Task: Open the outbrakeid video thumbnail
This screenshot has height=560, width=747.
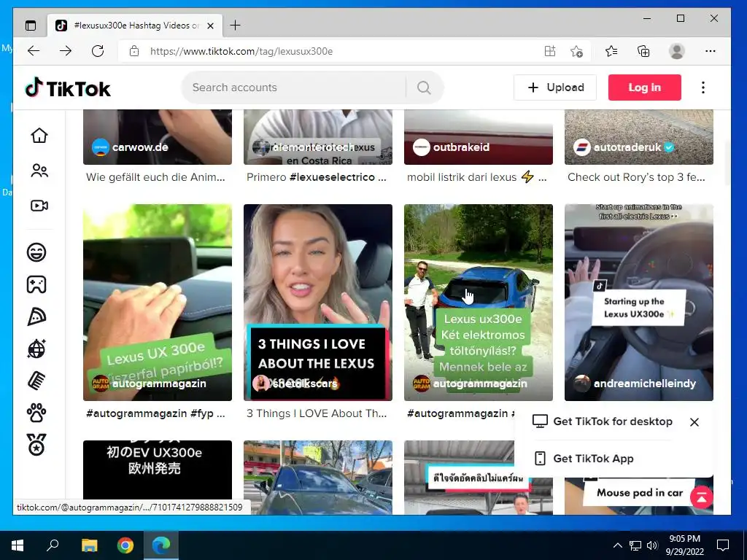Action: (479, 137)
